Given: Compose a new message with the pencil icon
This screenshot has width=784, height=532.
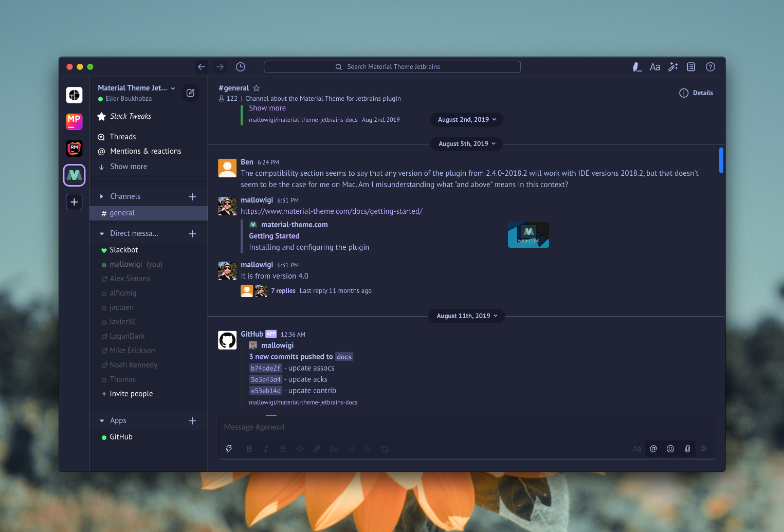Looking at the screenshot, I should pos(191,93).
